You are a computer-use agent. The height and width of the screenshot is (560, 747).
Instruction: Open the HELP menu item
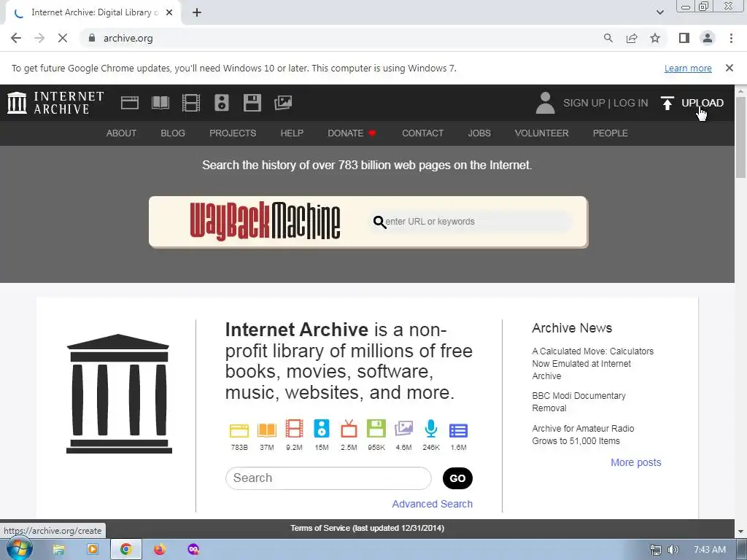292,133
